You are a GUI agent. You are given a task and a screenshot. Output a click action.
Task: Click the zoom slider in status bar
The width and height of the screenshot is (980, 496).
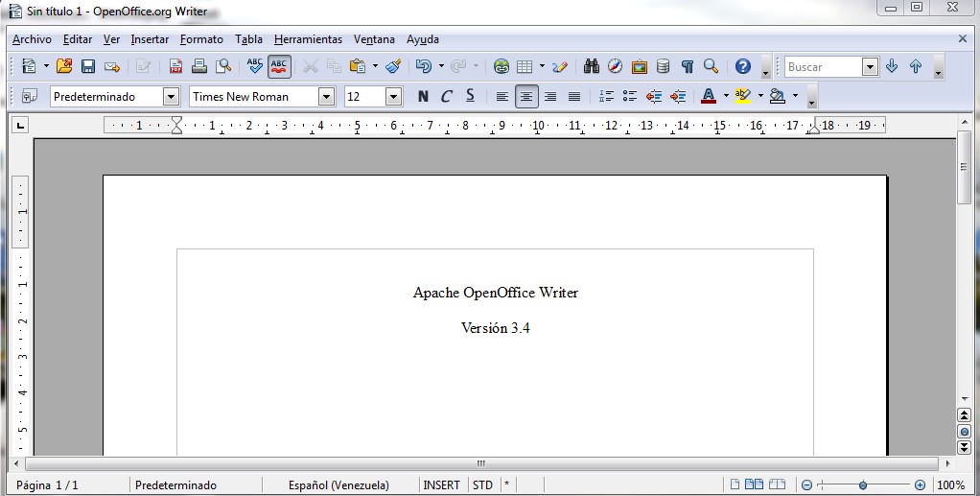tap(863, 485)
